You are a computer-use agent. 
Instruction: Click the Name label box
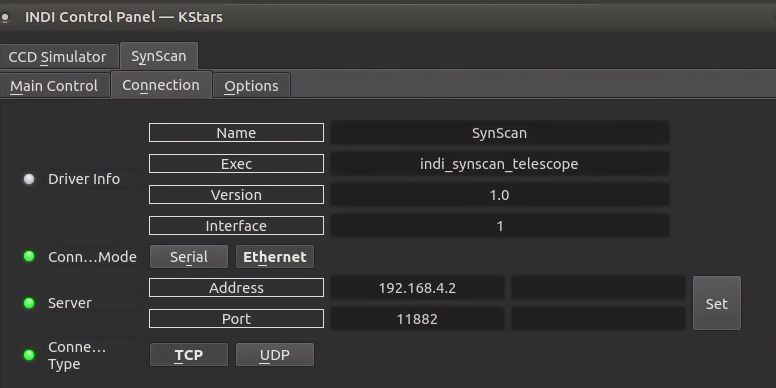tap(237, 133)
